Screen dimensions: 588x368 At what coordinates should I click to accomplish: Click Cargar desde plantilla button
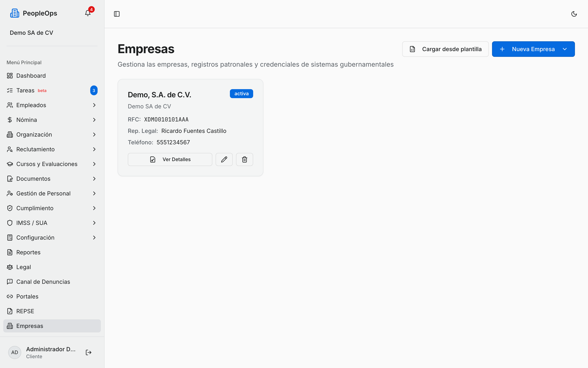click(445, 49)
